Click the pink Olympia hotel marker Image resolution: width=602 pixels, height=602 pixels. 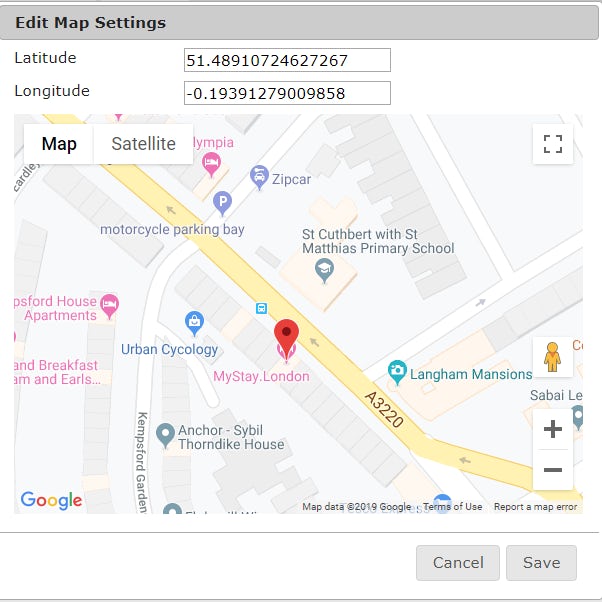pyautogui.click(x=211, y=164)
